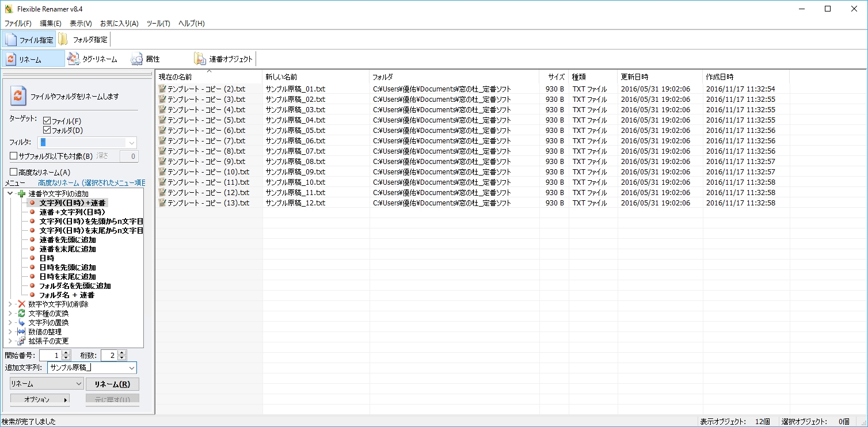
Task: Click new name サンプル原稿_12.txt
Action: click(295, 203)
